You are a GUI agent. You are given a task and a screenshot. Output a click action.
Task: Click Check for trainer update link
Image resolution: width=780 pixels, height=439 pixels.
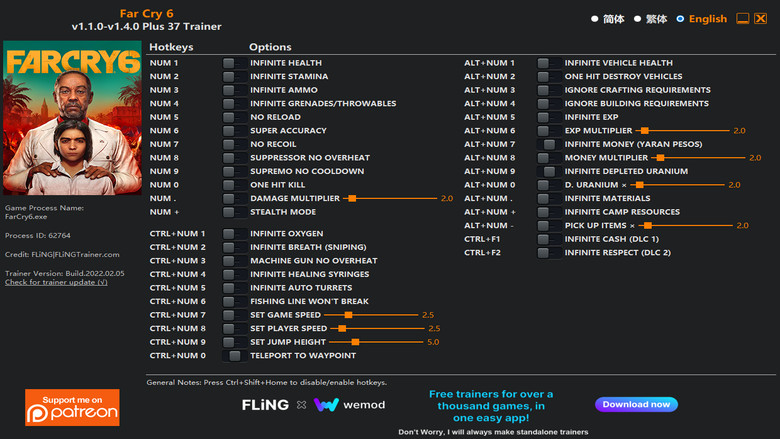56,282
